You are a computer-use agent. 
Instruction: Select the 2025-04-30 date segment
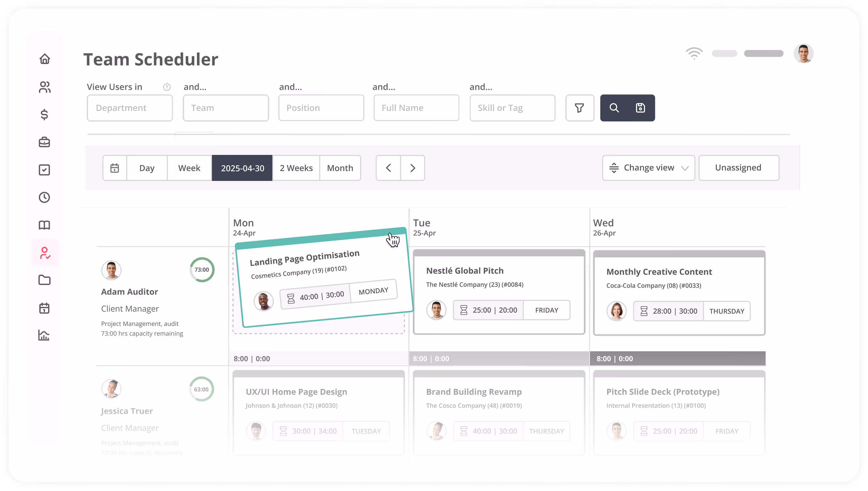[x=242, y=168]
